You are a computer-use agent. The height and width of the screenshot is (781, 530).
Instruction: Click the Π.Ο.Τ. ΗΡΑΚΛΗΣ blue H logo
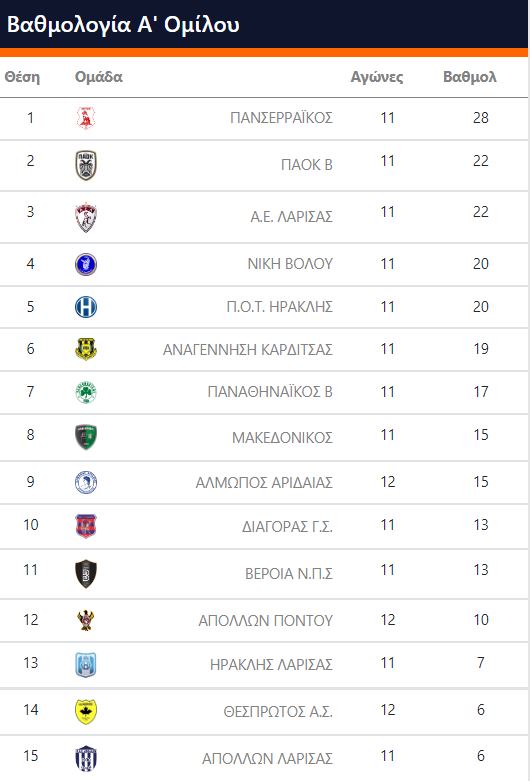click(x=86, y=307)
